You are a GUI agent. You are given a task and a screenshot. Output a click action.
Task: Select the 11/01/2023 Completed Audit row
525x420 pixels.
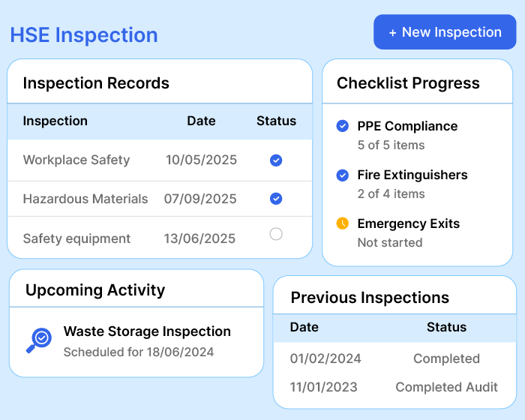coord(394,387)
